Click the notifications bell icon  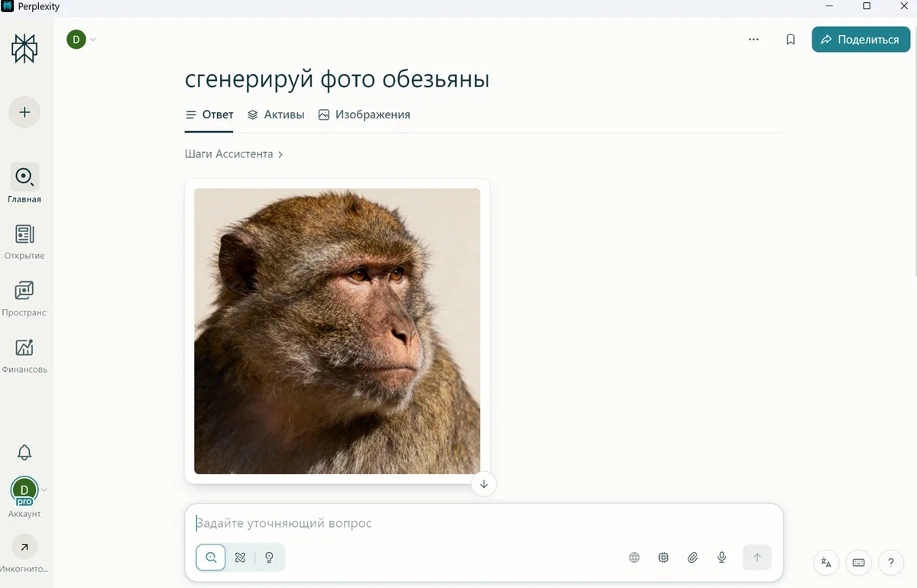(x=24, y=452)
